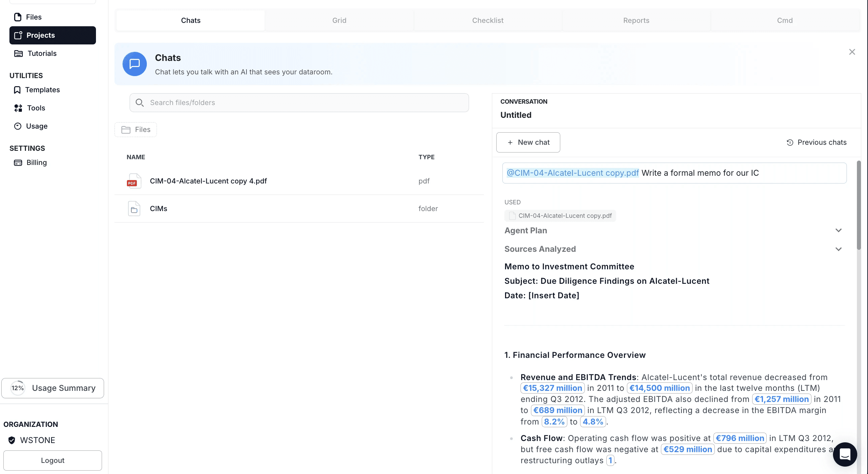Click the Files breadcrumb button
The width and height of the screenshot is (868, 474).
pyautogui.click(x=136, y=130)
